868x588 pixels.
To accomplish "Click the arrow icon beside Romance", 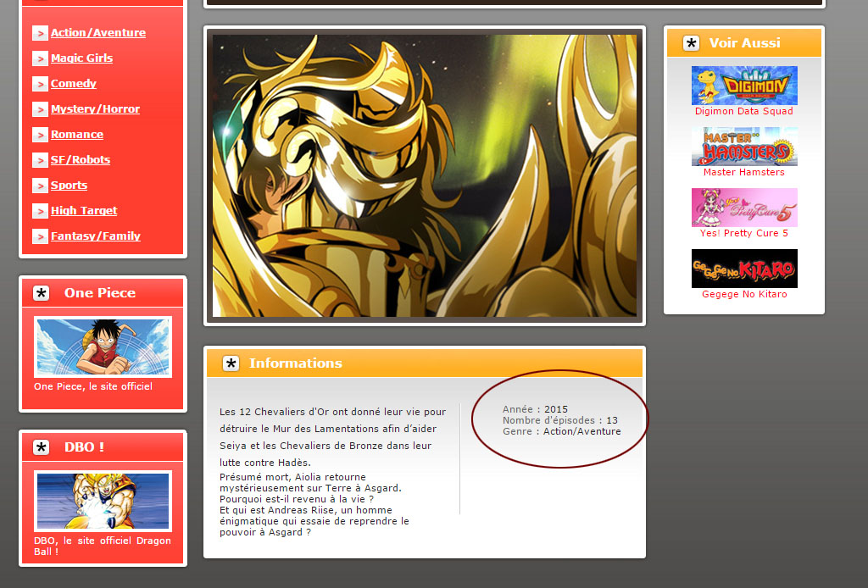I will 40,135.
